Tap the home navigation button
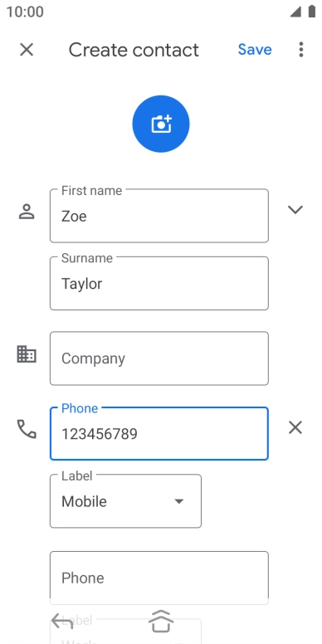The height and width of the screenshot is (644, 322). click(x=161, y=622)
